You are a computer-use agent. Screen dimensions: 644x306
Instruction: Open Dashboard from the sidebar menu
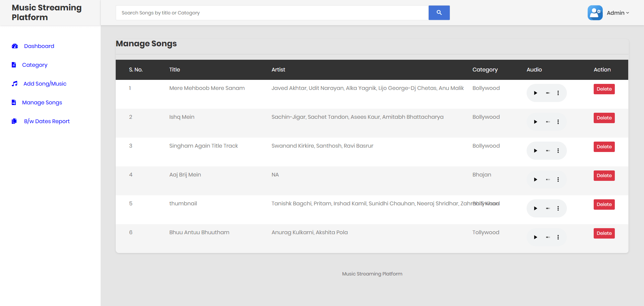[39, 46]
